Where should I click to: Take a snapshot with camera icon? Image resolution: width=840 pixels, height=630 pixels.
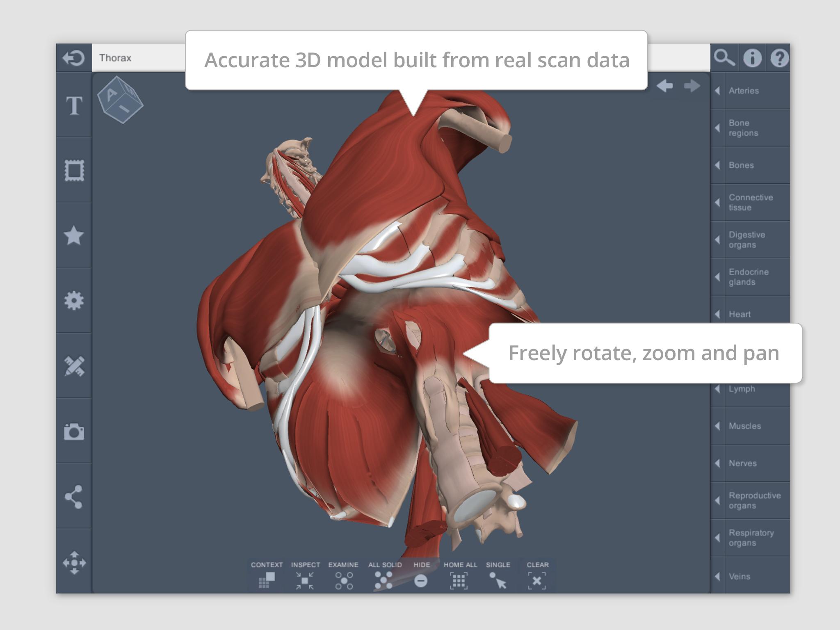[74, 431]
